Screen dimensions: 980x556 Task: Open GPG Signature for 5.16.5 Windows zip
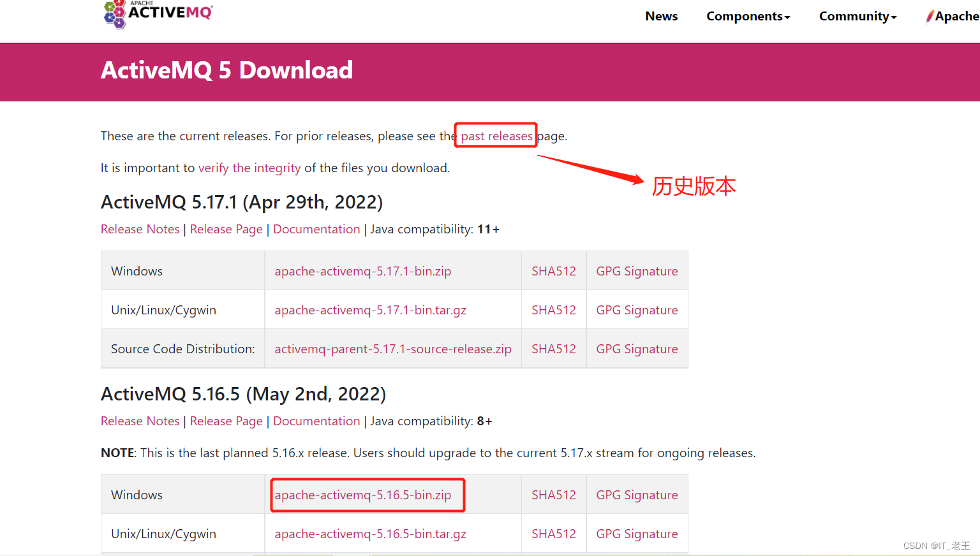pos(637,495)
